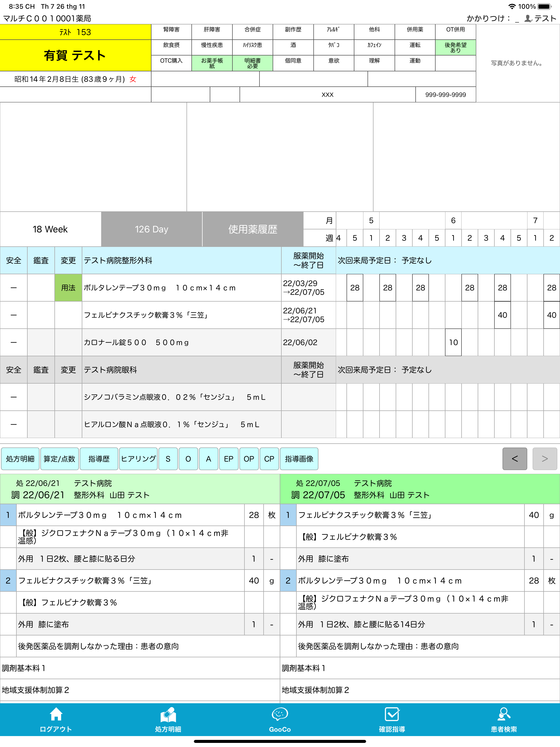Tap 外用 1日2枚、腰と膝に貼る日分 usage line

(130, 559)
